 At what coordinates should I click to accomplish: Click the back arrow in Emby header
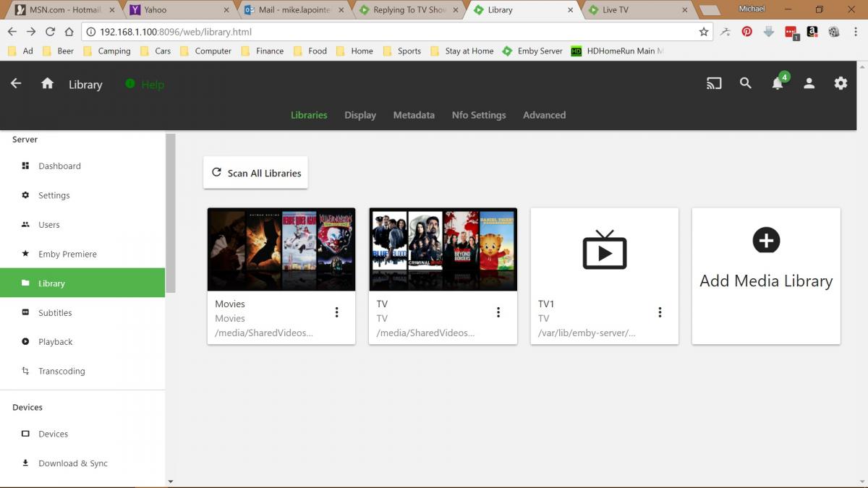click(x=16, y=84)
